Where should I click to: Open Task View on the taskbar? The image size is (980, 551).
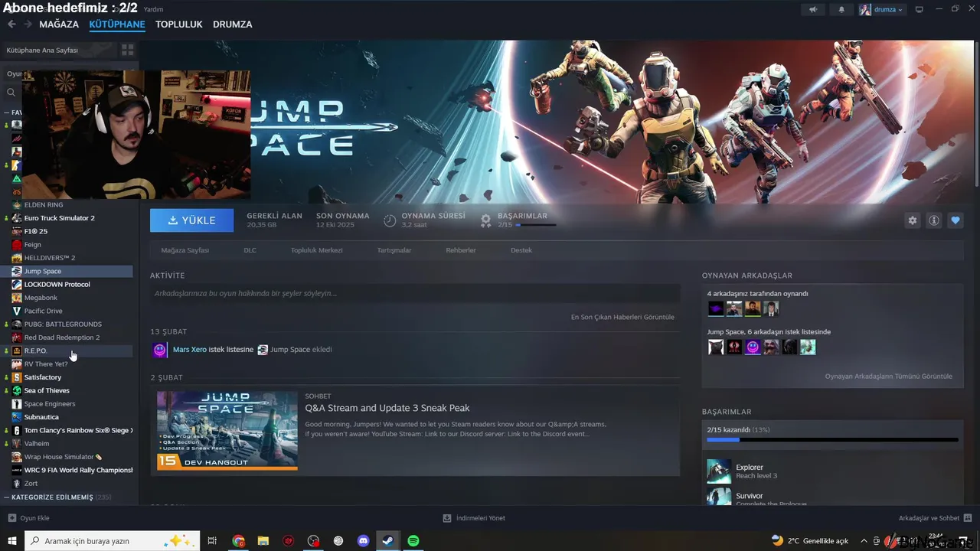tap(213, 541)
